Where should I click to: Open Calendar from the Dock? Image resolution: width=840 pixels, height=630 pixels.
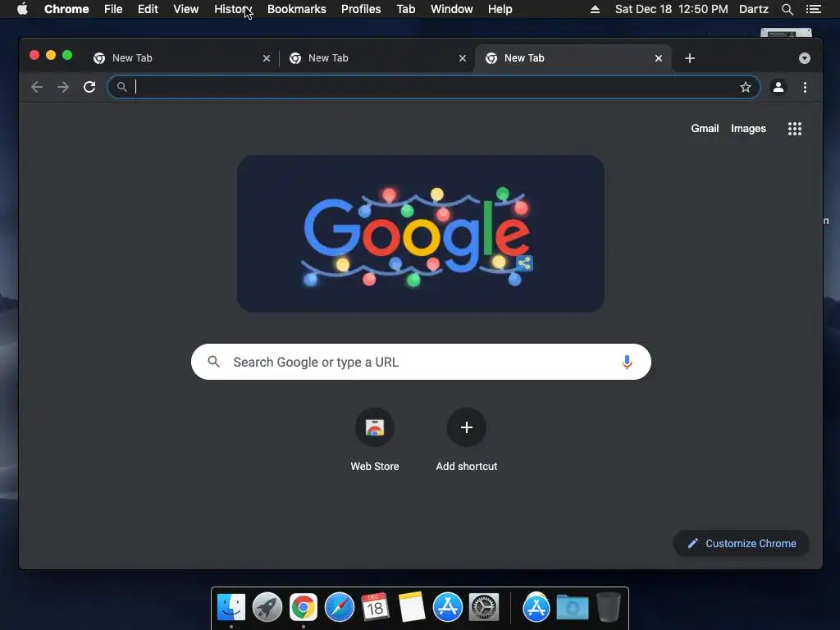(375, 608)
